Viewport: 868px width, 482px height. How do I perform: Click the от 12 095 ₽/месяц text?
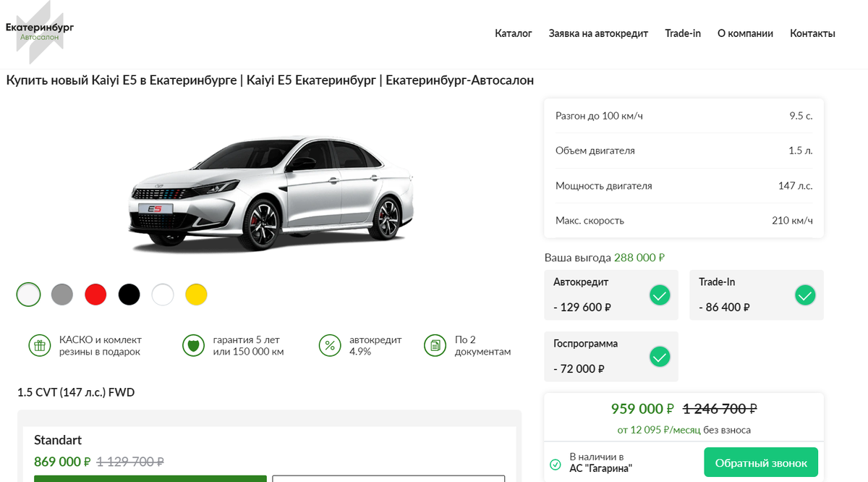(659, 430)
